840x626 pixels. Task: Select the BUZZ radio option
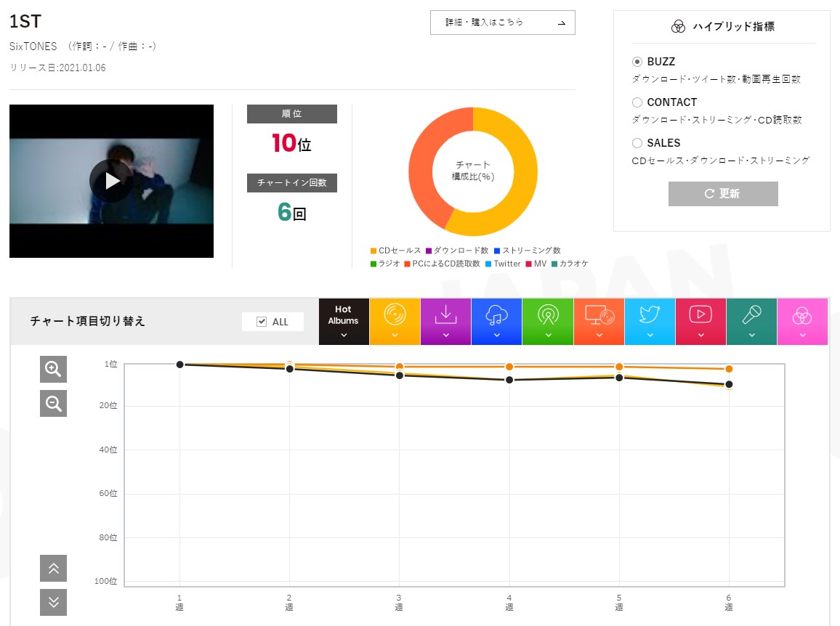[637, 62]
